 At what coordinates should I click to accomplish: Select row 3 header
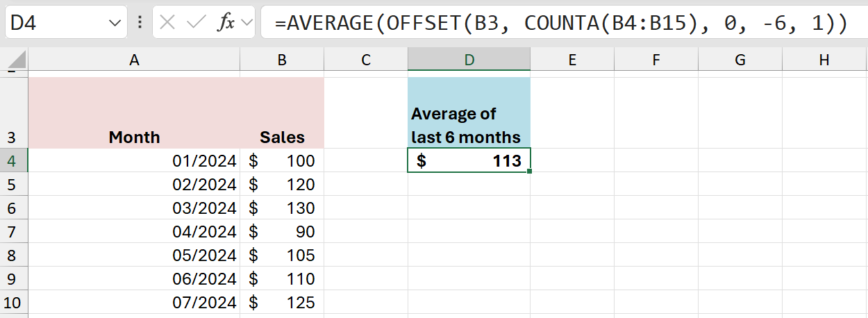tap(14, 112)
